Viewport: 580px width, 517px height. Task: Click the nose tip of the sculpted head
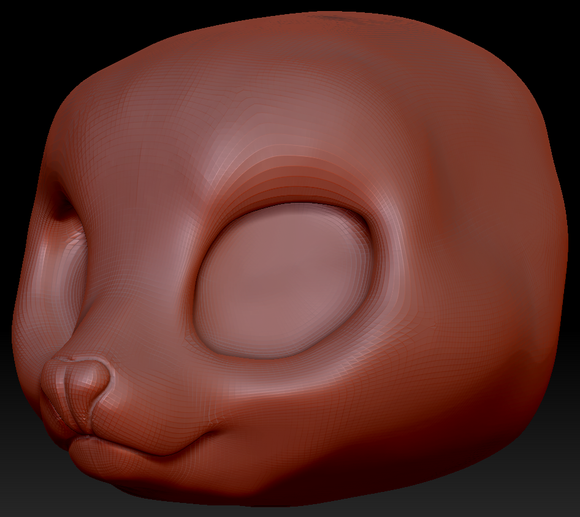[x=75, y=394]
